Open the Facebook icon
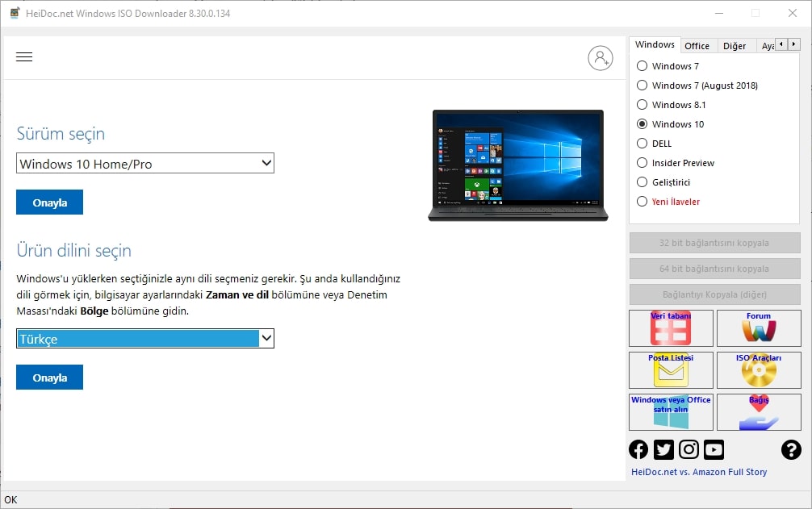 point(638,449)
